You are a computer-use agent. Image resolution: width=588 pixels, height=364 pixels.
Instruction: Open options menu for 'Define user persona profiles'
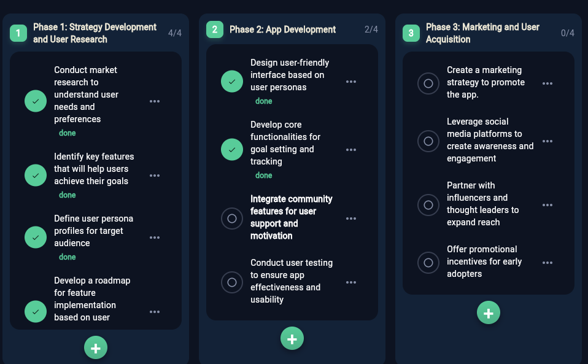[x=154, y=237]
